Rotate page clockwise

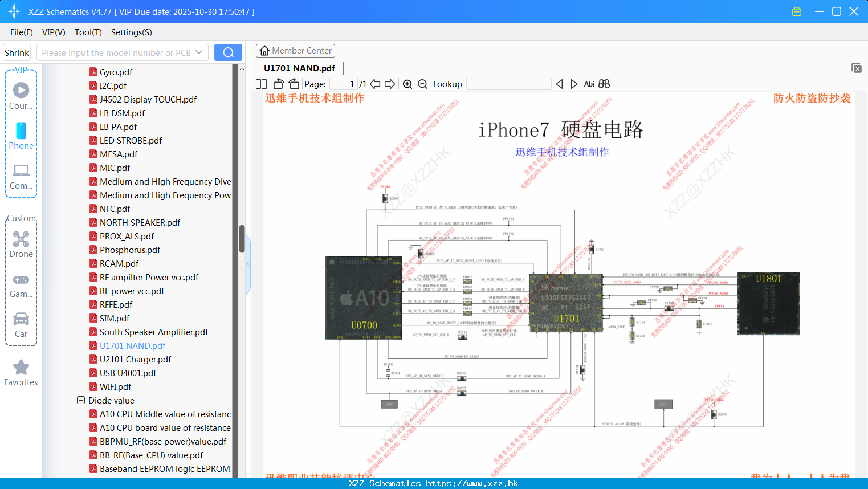tap(293, 84)
